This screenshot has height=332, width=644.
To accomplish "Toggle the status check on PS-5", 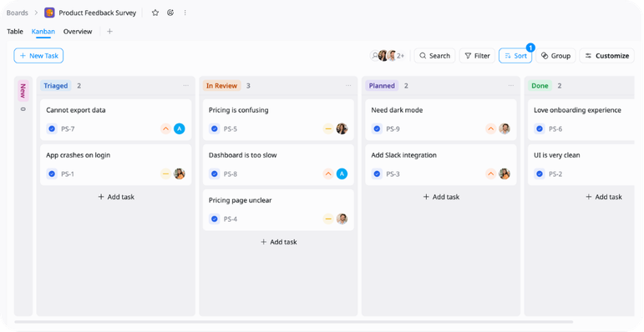I will [215, 128].
